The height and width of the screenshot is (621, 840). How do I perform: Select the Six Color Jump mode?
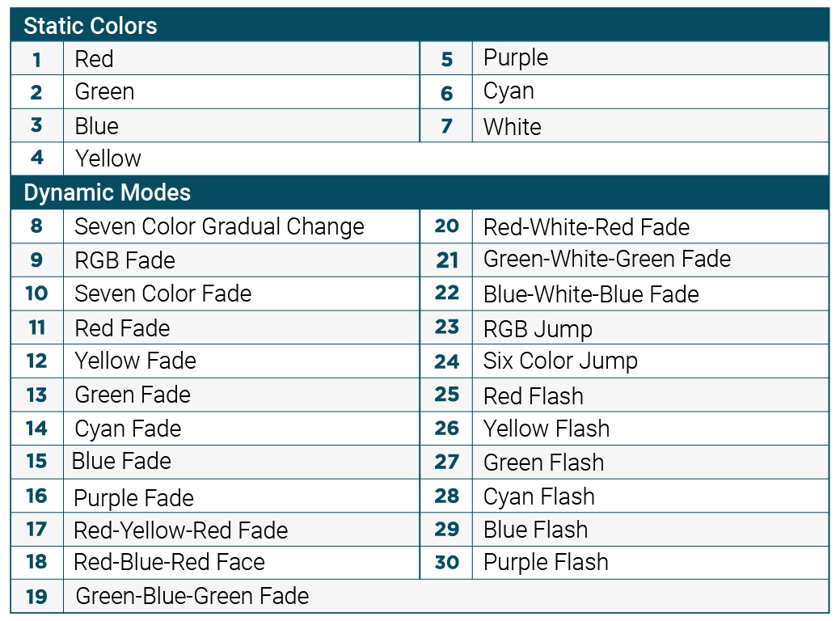tap(560, 361)
